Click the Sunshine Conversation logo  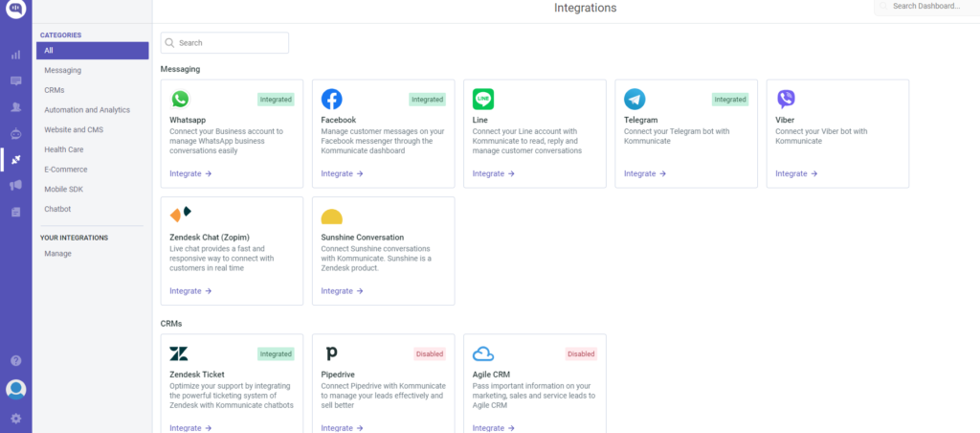(332, 217)
